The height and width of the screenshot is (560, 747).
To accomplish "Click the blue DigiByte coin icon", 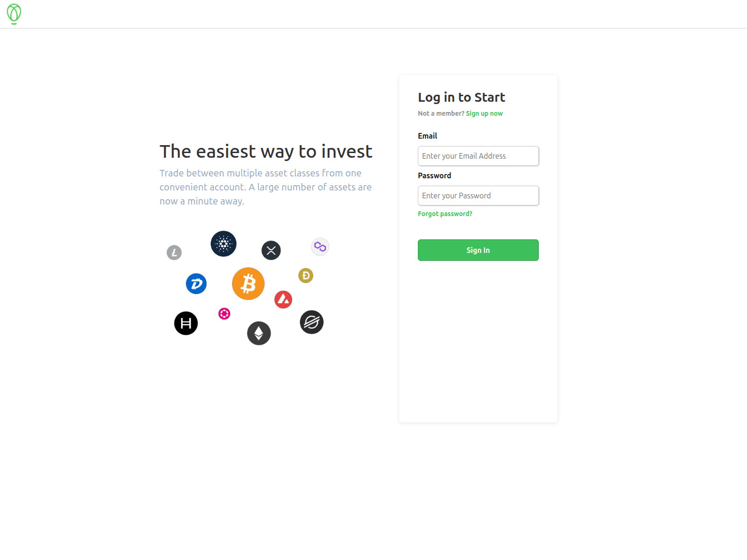I will [x=197, y=284].
